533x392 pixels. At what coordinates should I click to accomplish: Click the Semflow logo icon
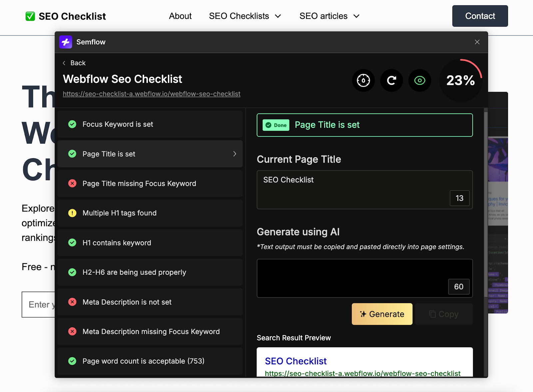click(66, 42)
